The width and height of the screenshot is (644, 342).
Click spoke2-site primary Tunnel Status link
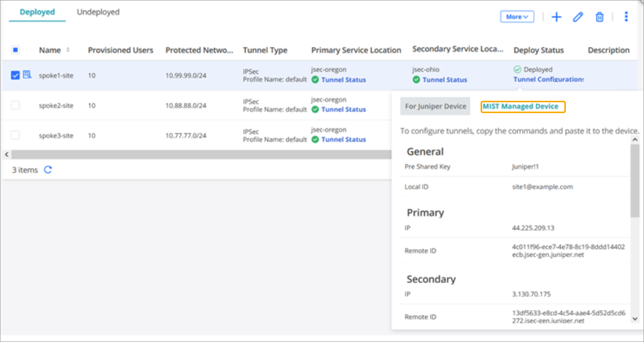pyautogui.click(x=343, y=110)
